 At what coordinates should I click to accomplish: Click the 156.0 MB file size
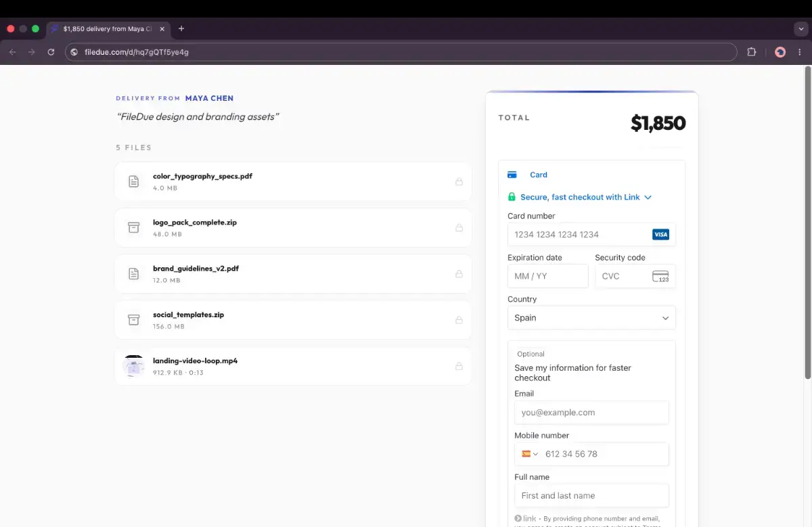pyautogui.click(x=168, y=326)
